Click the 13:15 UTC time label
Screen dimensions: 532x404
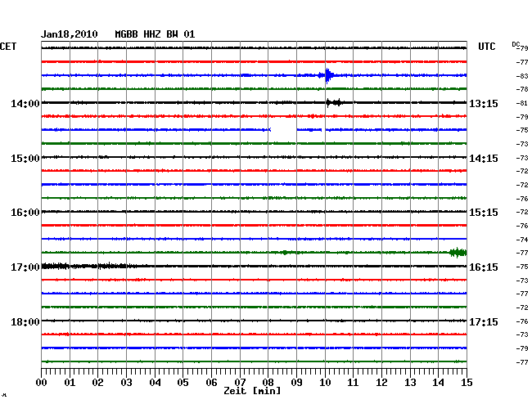pyautogui.click(x=484, y=103)
